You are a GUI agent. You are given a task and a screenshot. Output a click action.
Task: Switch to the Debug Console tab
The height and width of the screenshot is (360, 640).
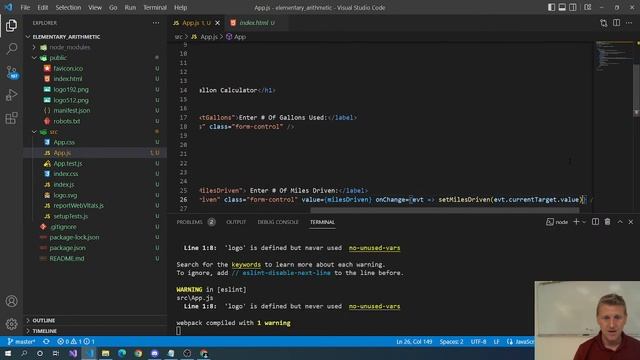pos(278,222)
